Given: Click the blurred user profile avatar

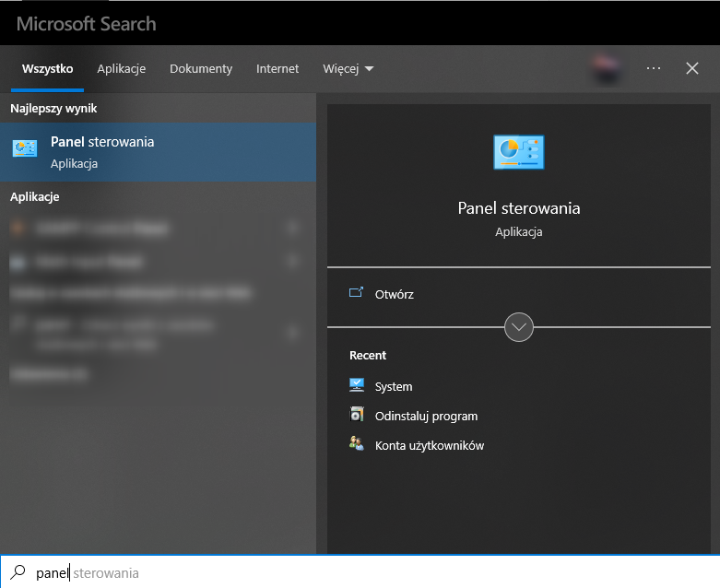Looking at the screenshot, I should pos(606,69).
